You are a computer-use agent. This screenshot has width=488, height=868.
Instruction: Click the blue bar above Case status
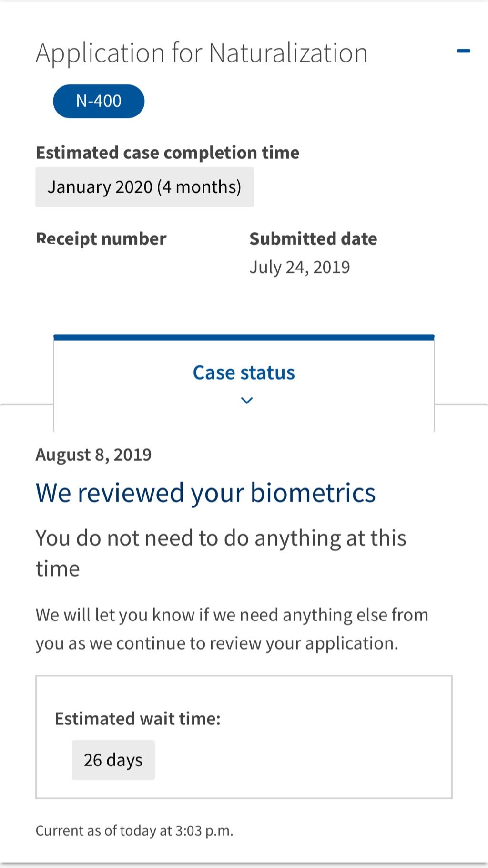pyautogui.click(x=244, y=337)
